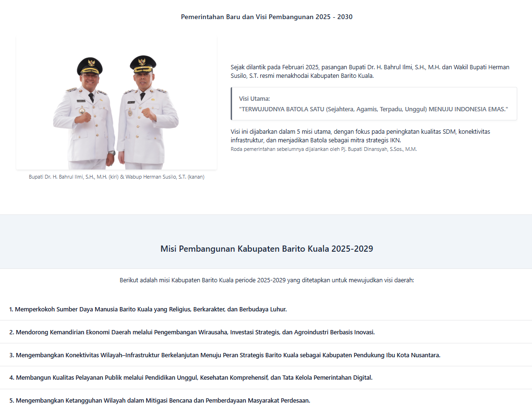Click the 'Visi Utama' quote box
Viewport: 532px width, 416px height.
373,104
